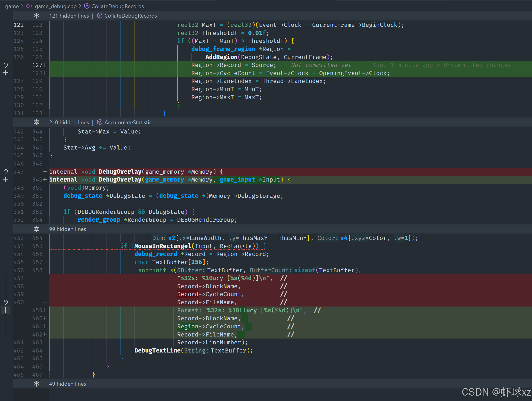Click _snprintf_s function call
Image resolution: width=532 pixels, height=401 pixels.
154,270
